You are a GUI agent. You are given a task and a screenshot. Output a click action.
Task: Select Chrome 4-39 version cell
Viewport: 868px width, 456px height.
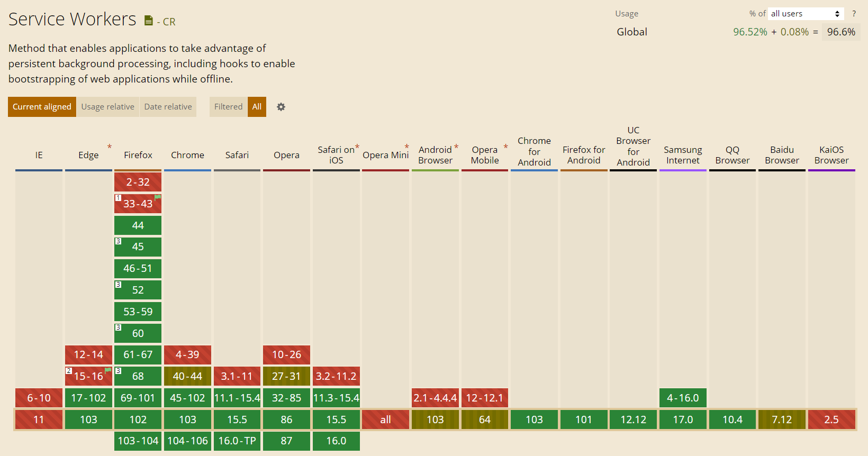[x=187, y=354]
